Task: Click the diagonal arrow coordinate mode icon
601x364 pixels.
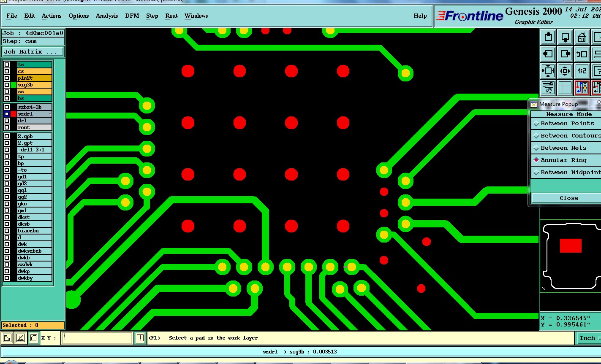Action: click(7, 338)
